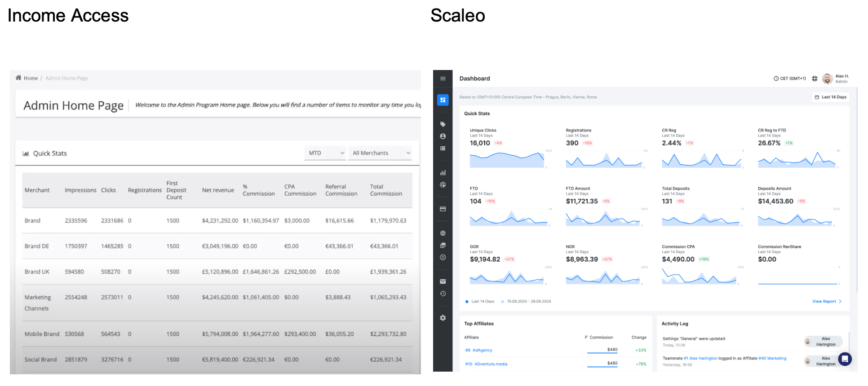Click the $4,231,292.00 net revenue cell
The image size is (868, 386).
pyautogui.click(x=220, y=221)
